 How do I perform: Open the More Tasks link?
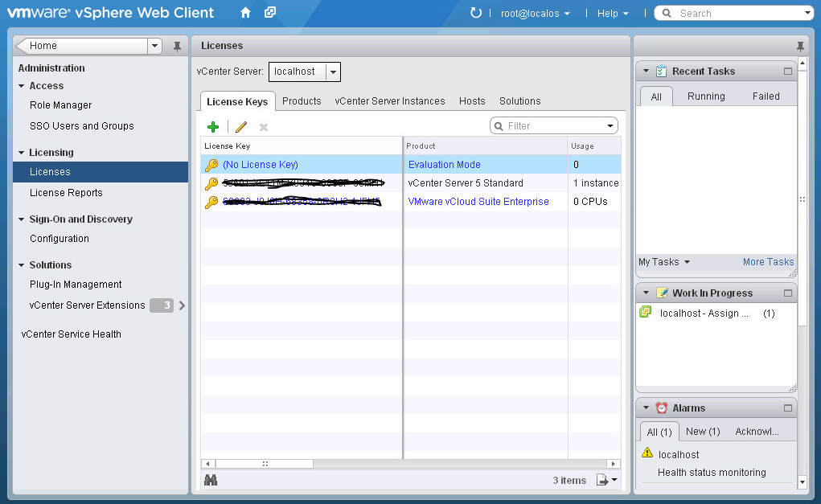pos(768,262)
